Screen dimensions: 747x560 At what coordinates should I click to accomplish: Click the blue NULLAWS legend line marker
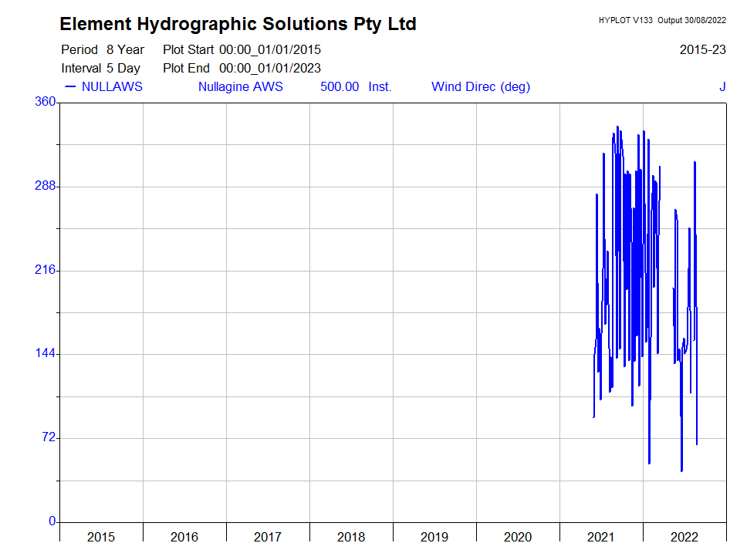tap(69, 86)
